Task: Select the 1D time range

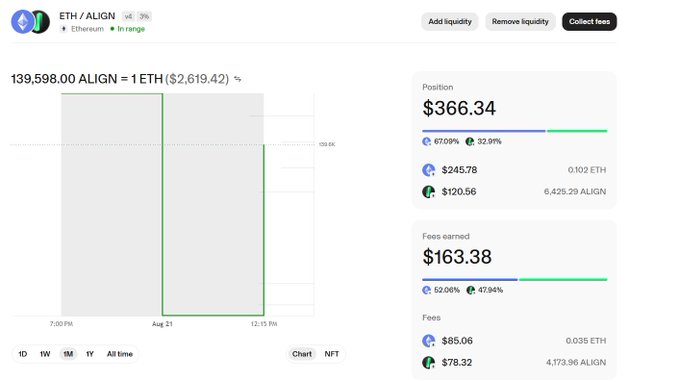Action: (23, 354)
